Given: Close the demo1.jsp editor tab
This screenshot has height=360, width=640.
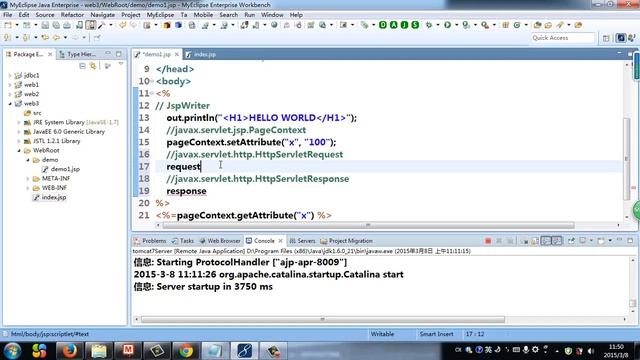Looking at the screenshot, I should click(177, 54).
